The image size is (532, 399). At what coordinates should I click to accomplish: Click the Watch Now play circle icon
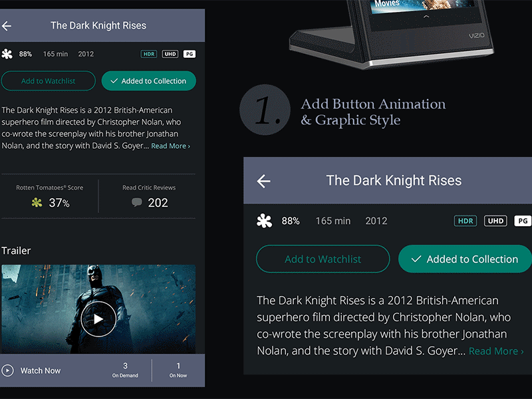[7, 370]
